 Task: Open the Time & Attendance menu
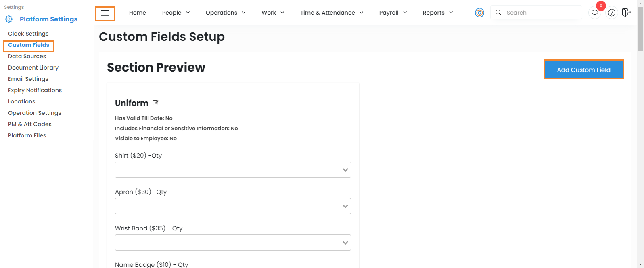(x=331, y=13)
